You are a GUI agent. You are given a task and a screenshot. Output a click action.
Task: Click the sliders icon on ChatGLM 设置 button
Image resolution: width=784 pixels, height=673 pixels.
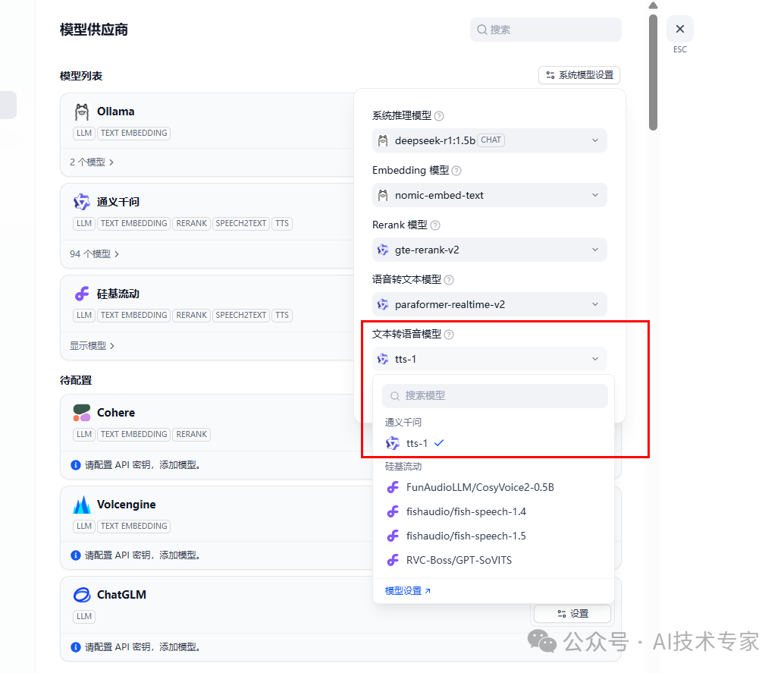[562, 614]
